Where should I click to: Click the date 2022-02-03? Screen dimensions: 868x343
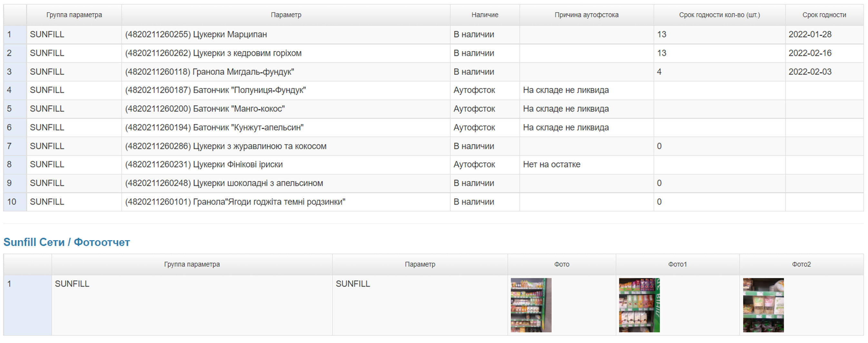[810, 72]
